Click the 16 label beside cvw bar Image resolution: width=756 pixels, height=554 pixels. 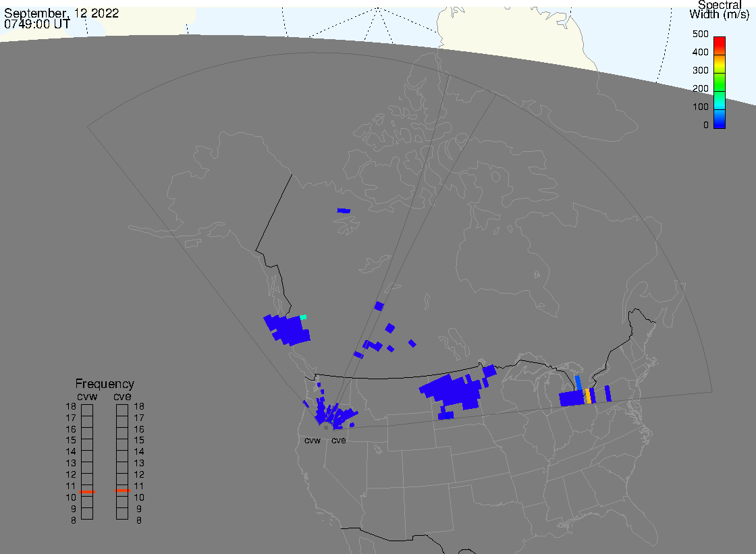click(71, 429)
